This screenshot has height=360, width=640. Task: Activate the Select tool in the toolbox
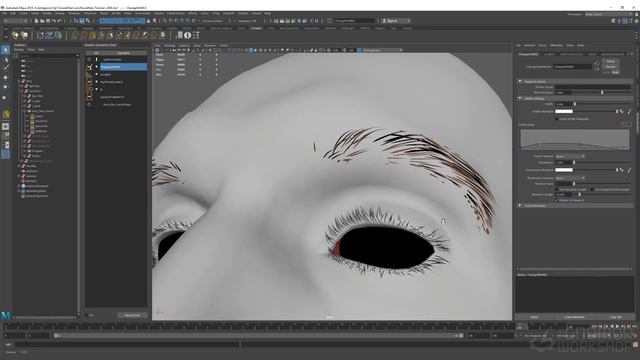[5, 50]
